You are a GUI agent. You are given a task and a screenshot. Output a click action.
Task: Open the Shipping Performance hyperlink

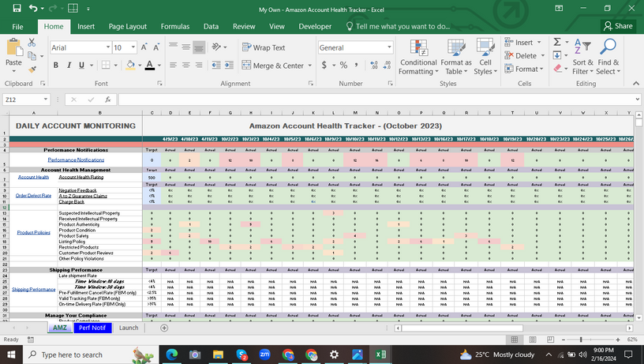[x=34, y=290]
